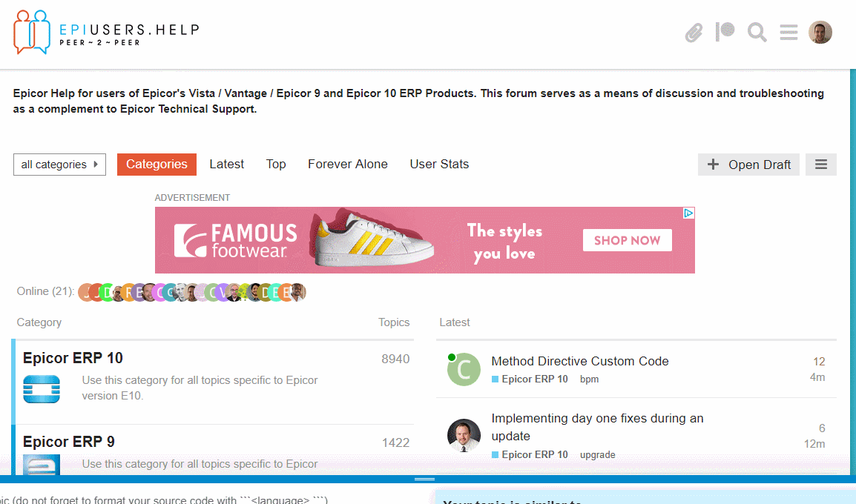Open the User Stats tab
Screen dimensions: 856x504
[x=439, y=165]
